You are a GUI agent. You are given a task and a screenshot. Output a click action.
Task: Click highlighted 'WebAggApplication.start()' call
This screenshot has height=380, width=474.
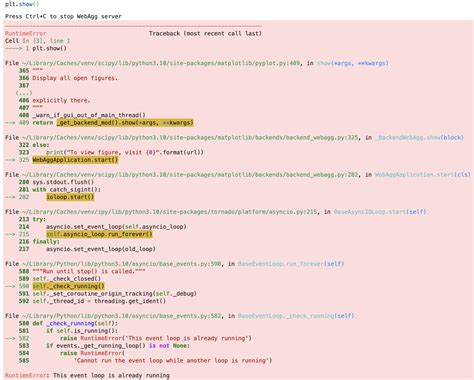pyautogui.click(x=75, y=160)
